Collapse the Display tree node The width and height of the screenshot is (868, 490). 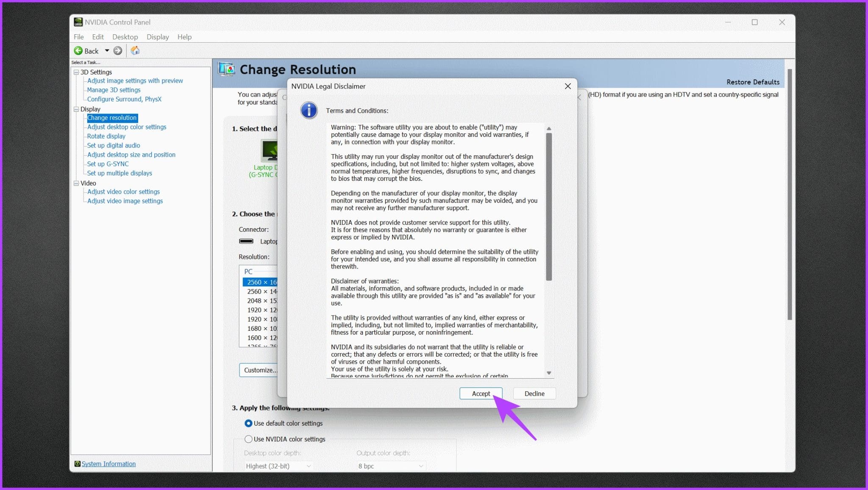coord(76,109)
